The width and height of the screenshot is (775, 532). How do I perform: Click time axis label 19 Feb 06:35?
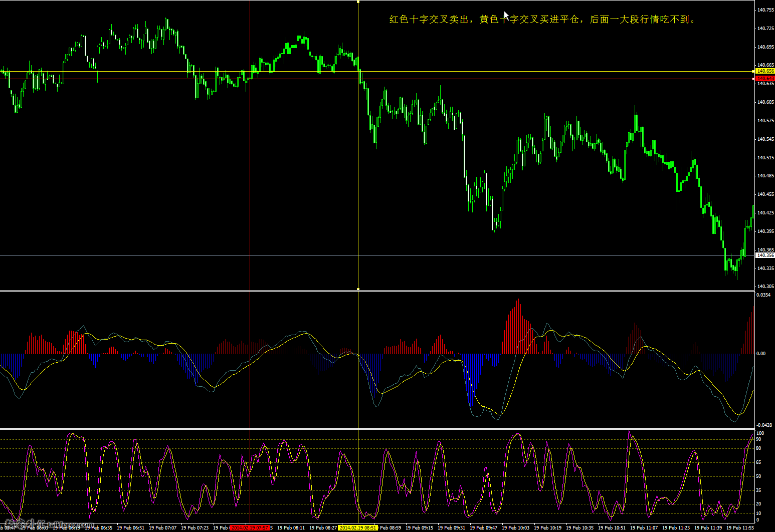98,527
